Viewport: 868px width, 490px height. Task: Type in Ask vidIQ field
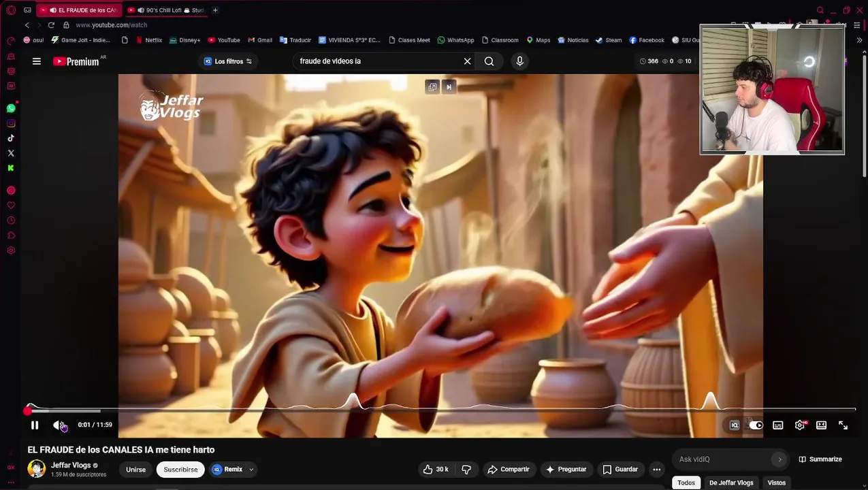coord(724,459)
